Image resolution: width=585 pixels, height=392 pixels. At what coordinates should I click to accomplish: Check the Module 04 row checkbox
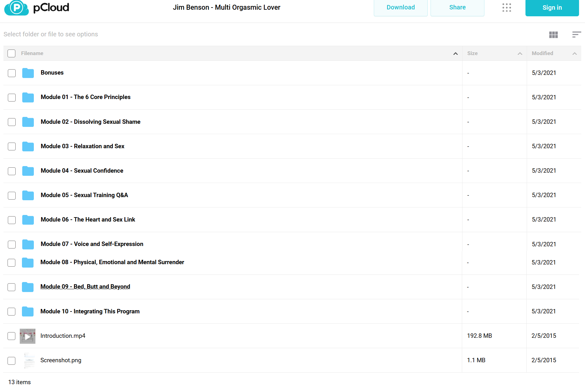(x=12, y=171)
